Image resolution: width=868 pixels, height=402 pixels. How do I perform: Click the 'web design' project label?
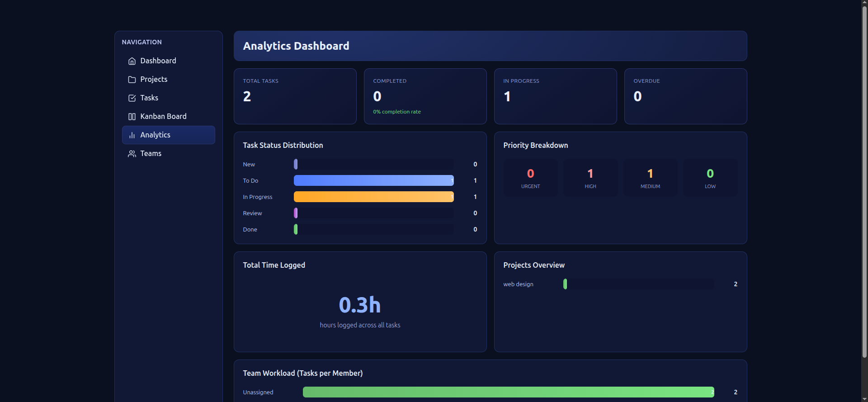click(x=518, y=284)
